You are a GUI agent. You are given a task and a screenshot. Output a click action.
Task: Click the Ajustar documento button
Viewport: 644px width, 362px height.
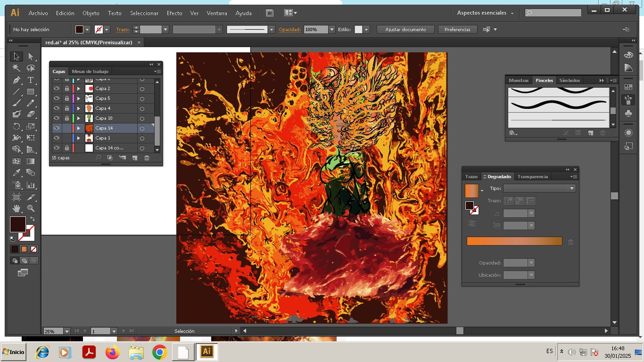[405, 29]
